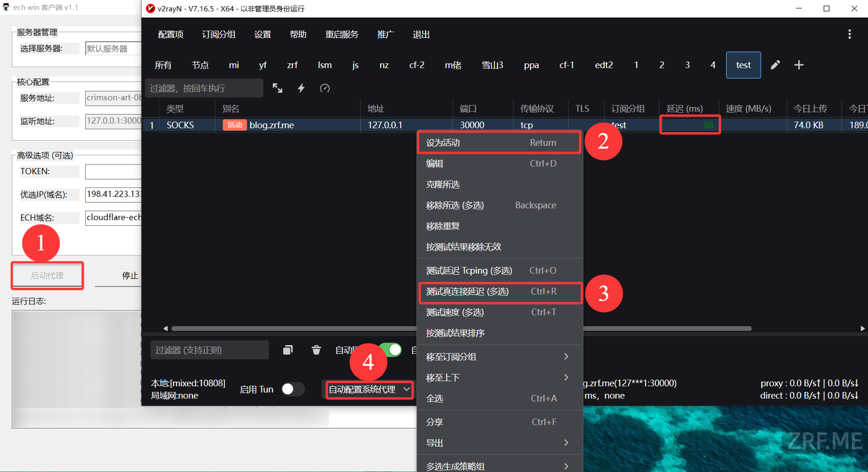
Task: Switch to the cf-2 subscription tab
Action: tap(417, 65)
